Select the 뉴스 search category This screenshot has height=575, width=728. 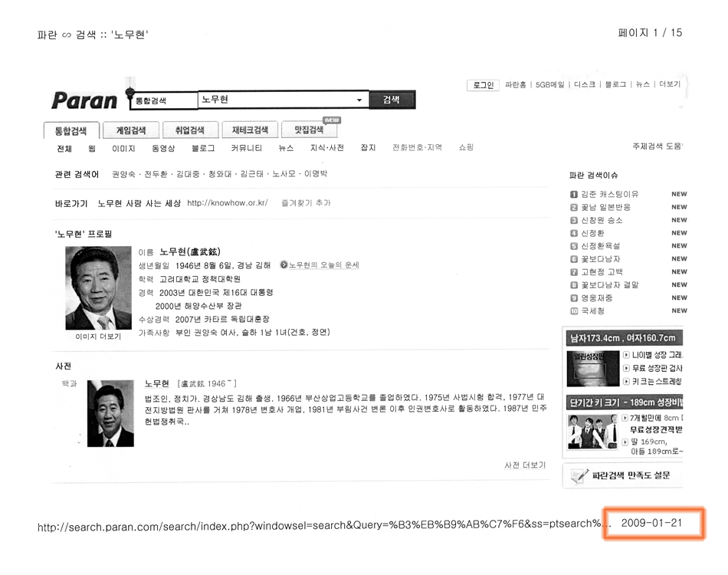pyautogui.click(x=286, y=148)
